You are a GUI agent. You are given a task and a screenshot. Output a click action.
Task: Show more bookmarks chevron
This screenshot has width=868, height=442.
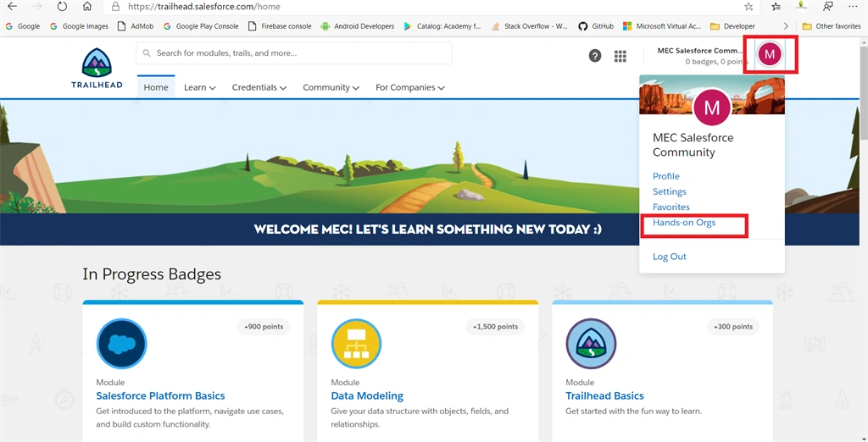click(786, 26)
